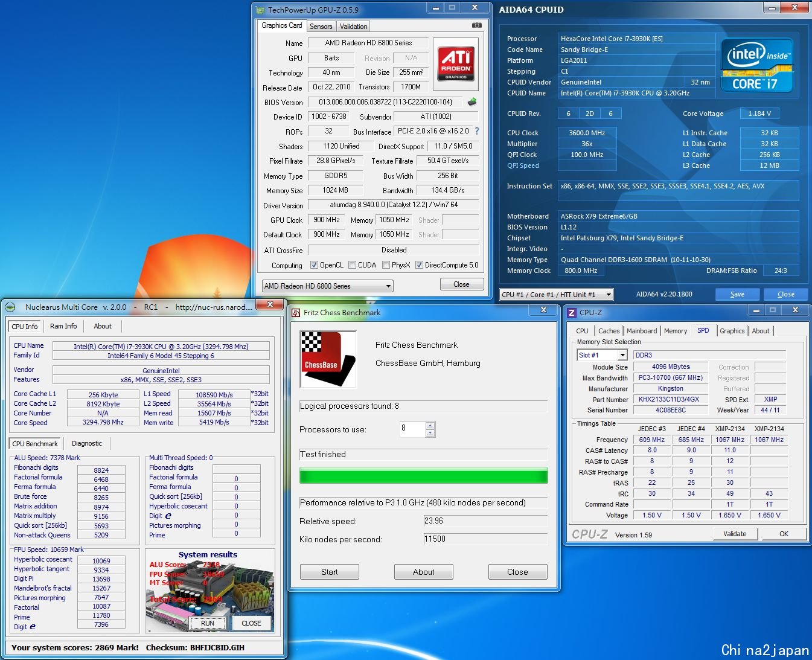Screen dimensions: 812x660
Task: Click the Core Voltage value 1.184 V
Action: pyautogui.click(x=759, y=114)
